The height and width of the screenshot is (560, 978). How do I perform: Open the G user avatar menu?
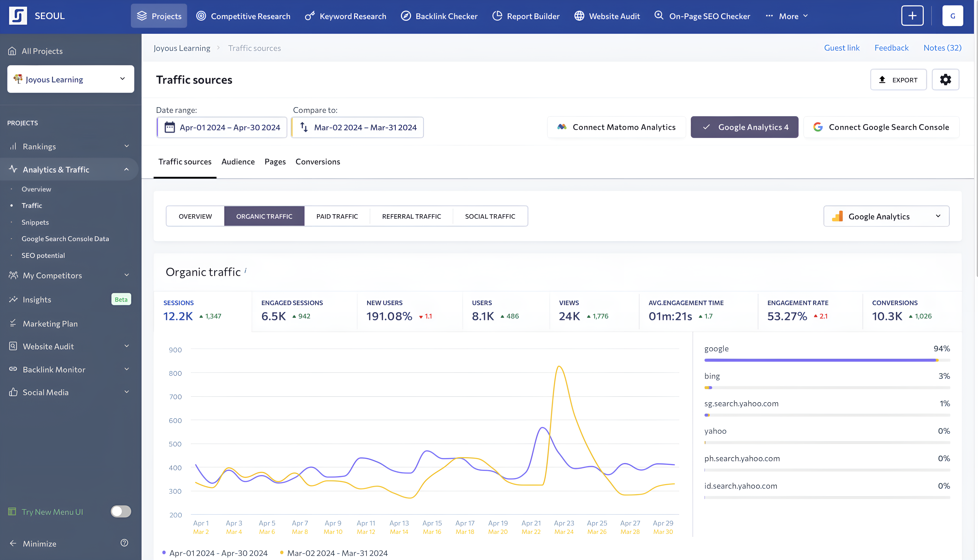tap(953, 16)
